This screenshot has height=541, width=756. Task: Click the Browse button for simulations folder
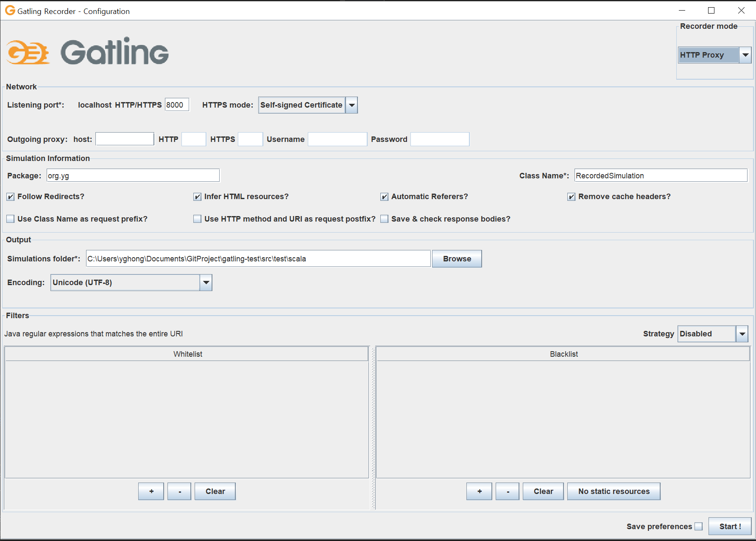[457, 259]
